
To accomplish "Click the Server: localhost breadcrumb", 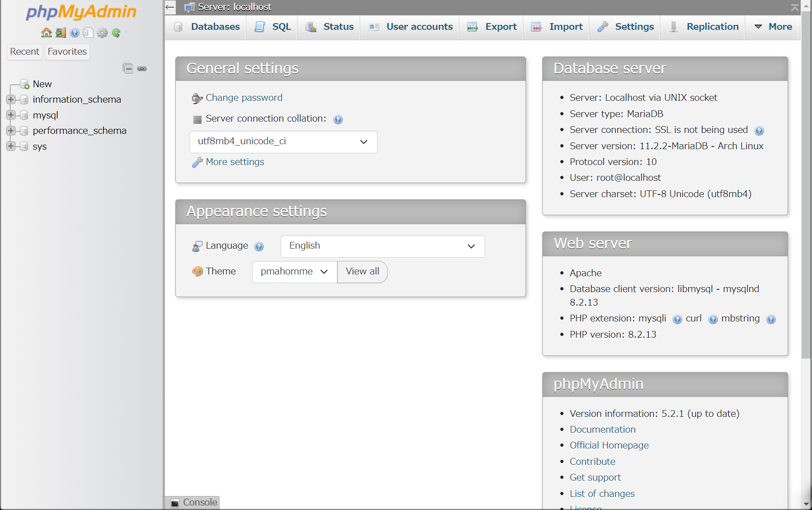I will pos(235,7).
